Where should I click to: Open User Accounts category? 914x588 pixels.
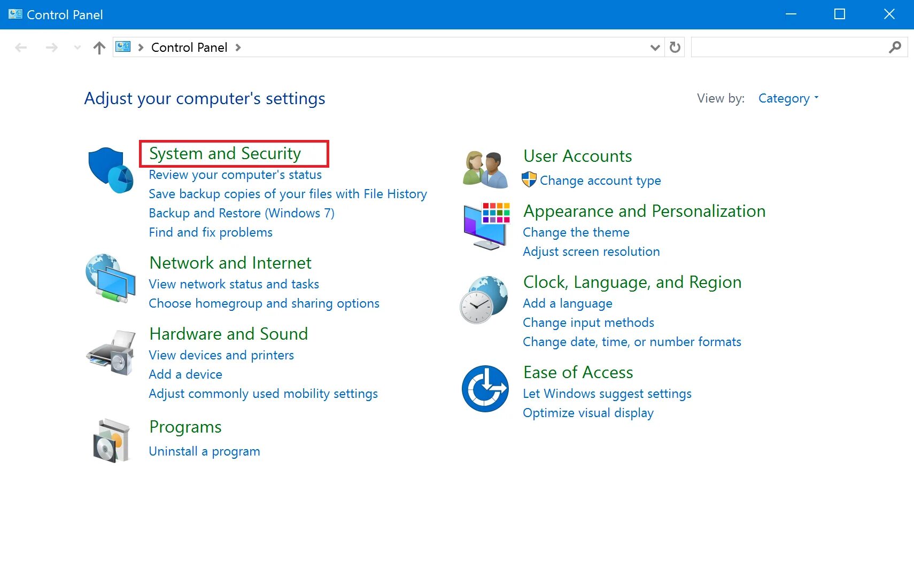pyautogui.click(x=578, y=156)
